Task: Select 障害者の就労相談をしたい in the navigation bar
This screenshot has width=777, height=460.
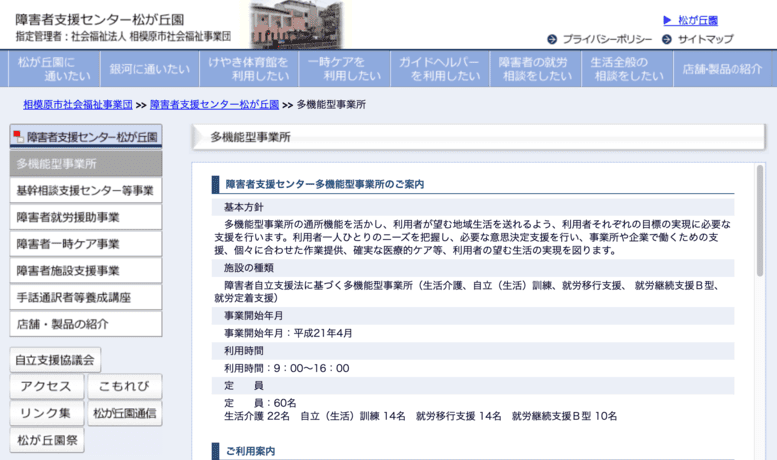Action: (x=536, y=69)
